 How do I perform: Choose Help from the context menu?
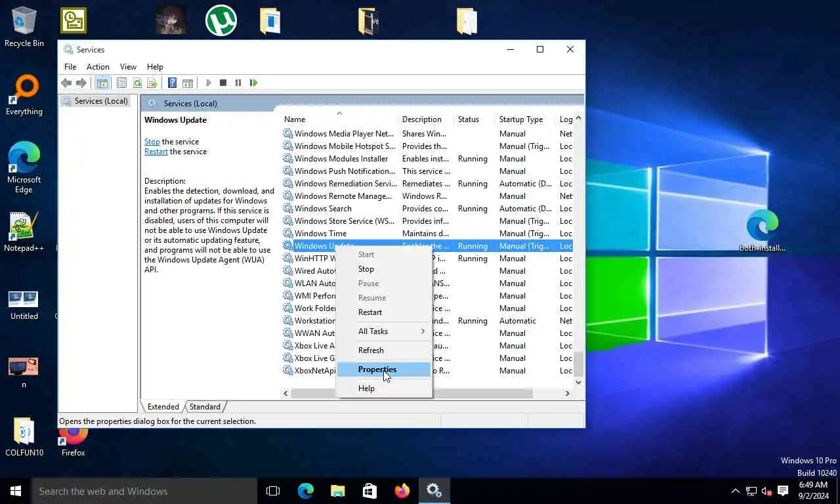pos(384,388)
